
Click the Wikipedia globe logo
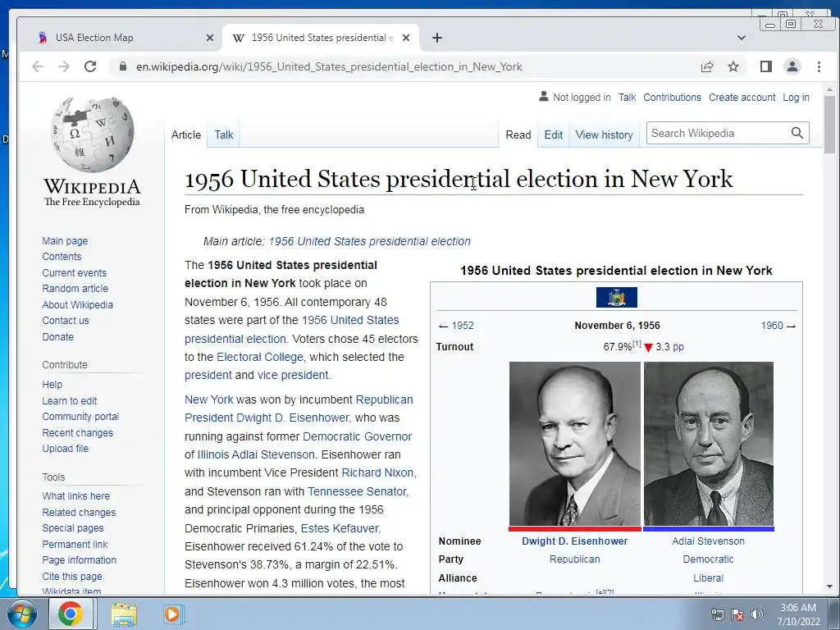[x=92, y=135]
